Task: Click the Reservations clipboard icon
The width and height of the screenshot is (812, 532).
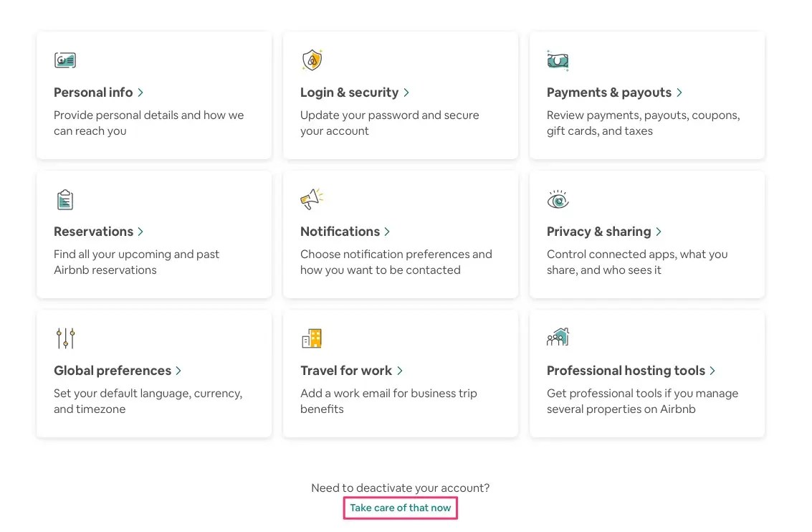Action: pyautogui.click(x=65, y=199)
